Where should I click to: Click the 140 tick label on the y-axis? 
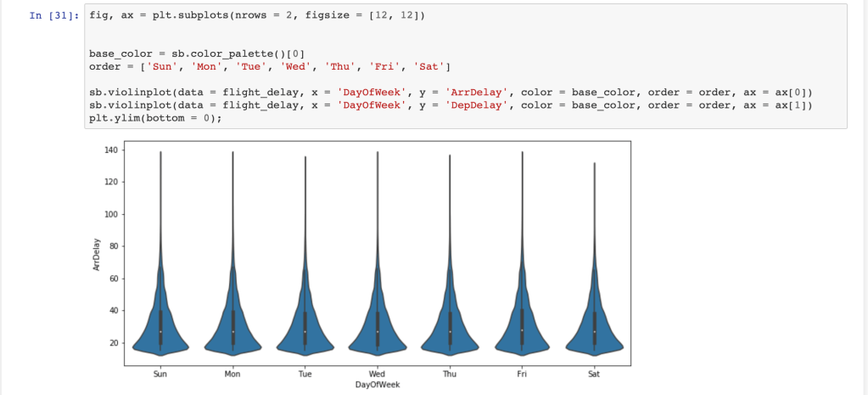[x=113, y=150]
